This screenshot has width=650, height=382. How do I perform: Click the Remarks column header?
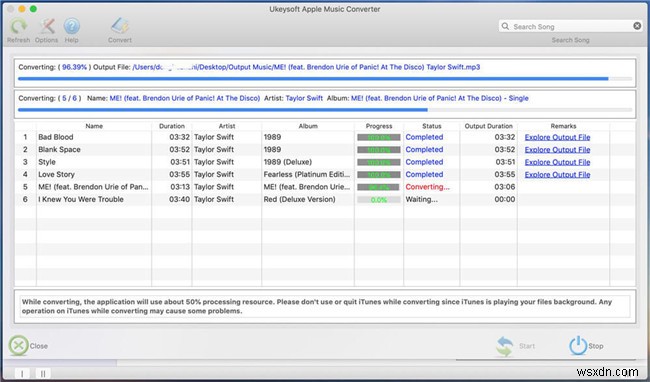(x=563, y=126)
